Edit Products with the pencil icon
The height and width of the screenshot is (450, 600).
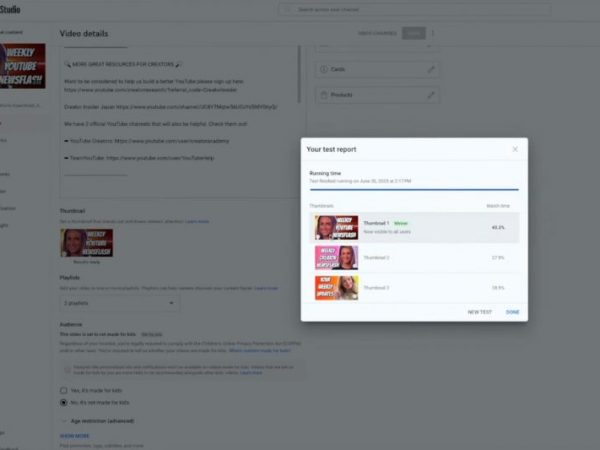click(431, 95)
